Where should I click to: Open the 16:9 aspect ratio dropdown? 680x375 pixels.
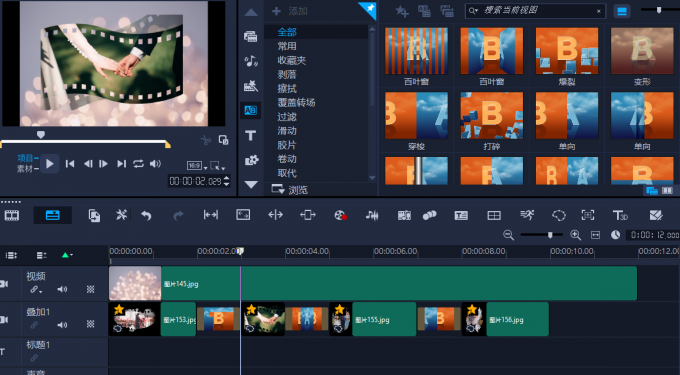pyautogui.click(x=196, y=166)
